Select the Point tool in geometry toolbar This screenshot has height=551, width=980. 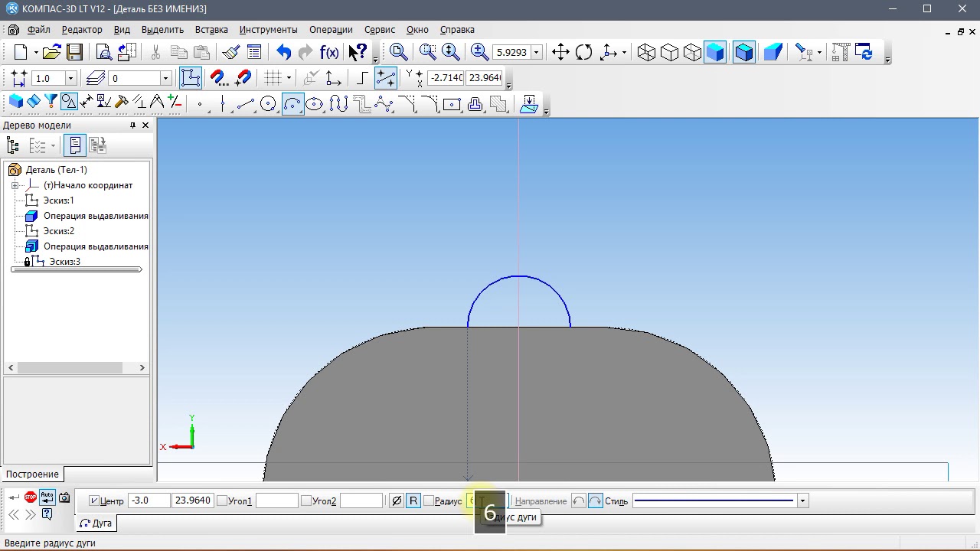point(200,103)
